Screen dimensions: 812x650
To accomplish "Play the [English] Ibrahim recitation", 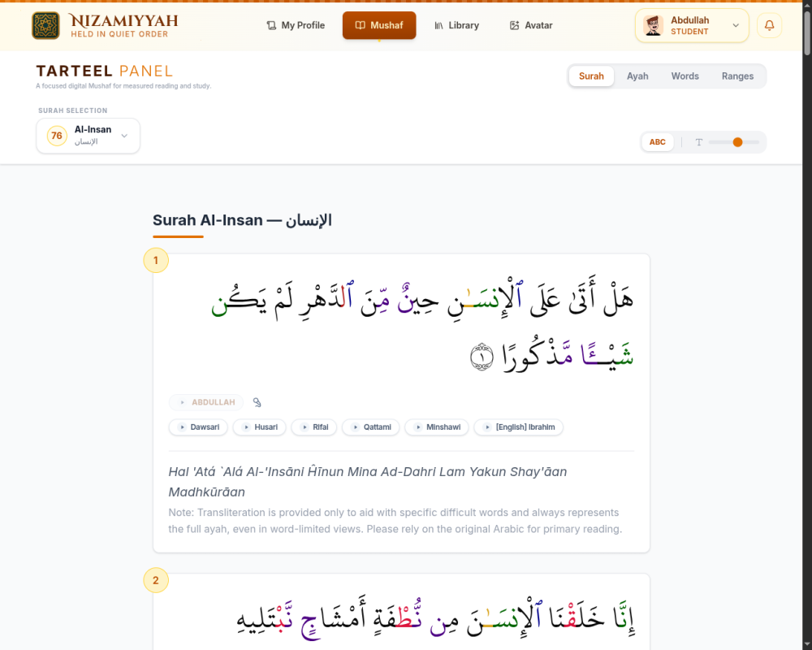I will click(518, 427).
